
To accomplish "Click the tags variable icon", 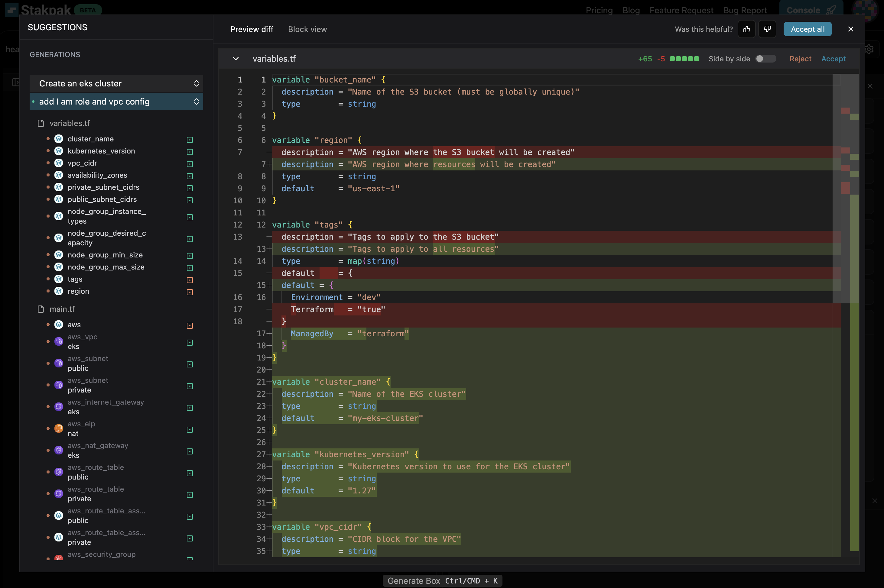I will pos(59,279).
